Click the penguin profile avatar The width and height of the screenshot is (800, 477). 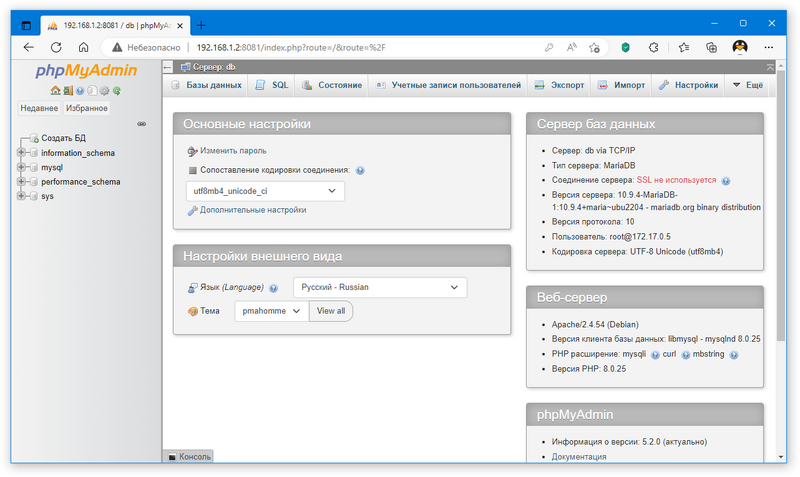pos(740,47)
